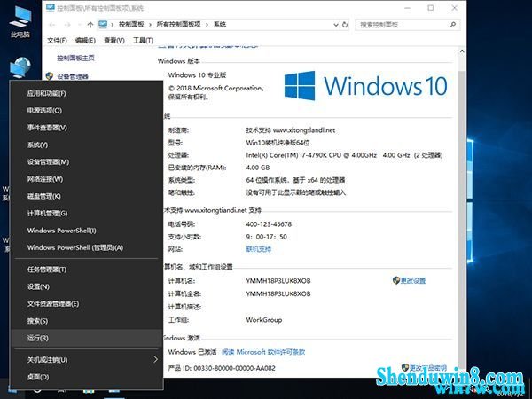532x399 pixels.
Task: Launch Windows PowerShell (管理员)(A) entry
Action: pos(87,247)
